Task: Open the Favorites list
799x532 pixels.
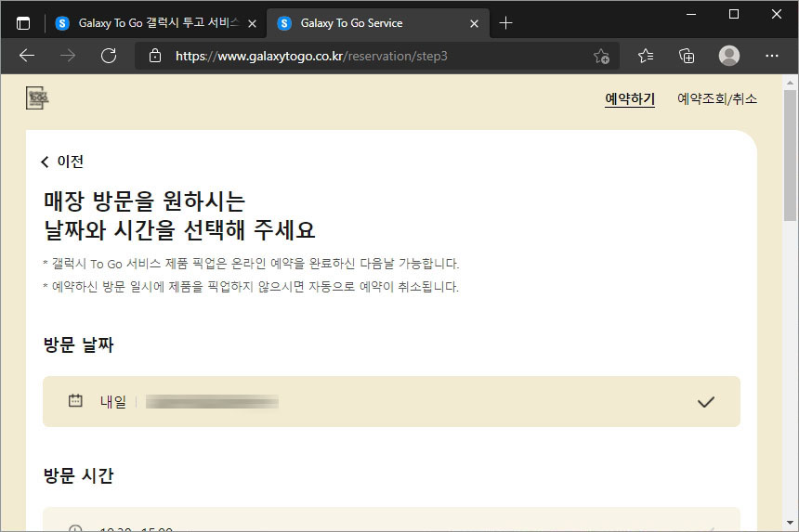Action: pyautogui.click(x=646, y=56)
